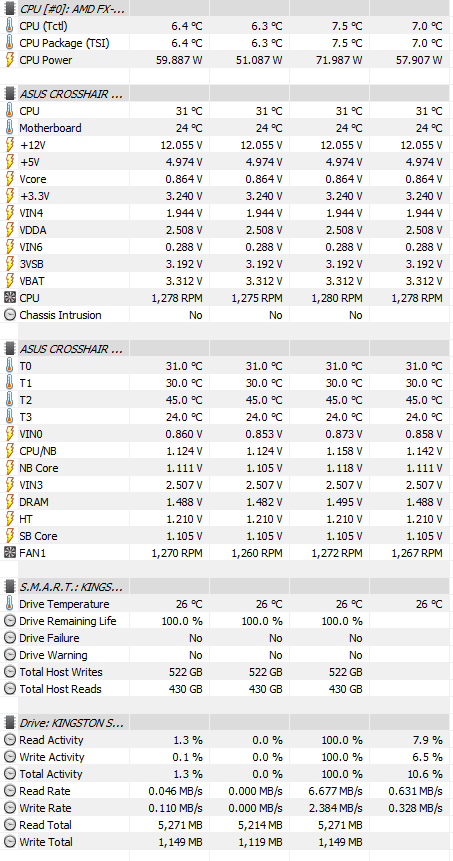The width and height of the screenshot is (453, 861).
Task: Click the lightning icon beside DRAM voltage
Action: (x=9, y=502)
